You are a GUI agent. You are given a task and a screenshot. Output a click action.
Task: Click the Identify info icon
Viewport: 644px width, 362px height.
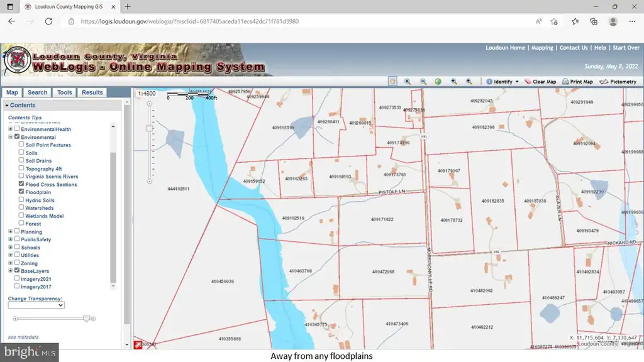(x=489, y=82)
